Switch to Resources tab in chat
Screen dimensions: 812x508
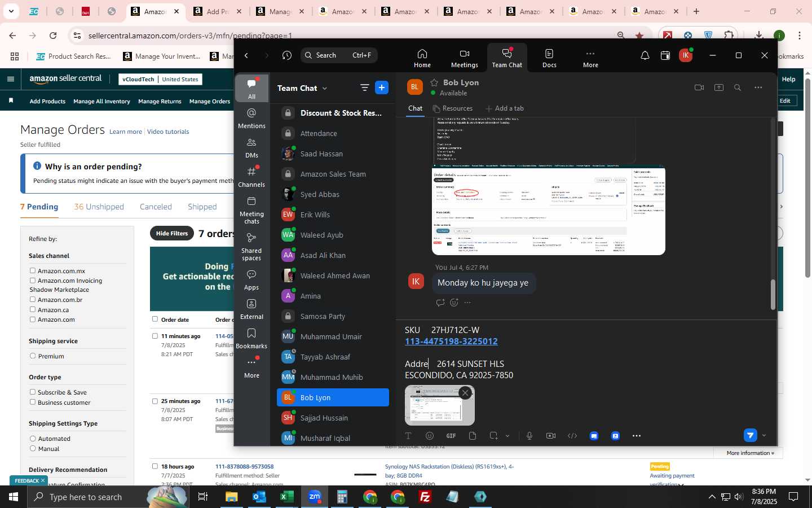coord(452,108)
